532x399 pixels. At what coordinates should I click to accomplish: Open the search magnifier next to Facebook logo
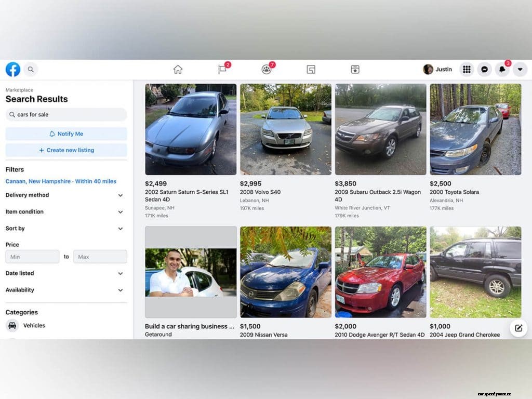[x=30, y=69]
